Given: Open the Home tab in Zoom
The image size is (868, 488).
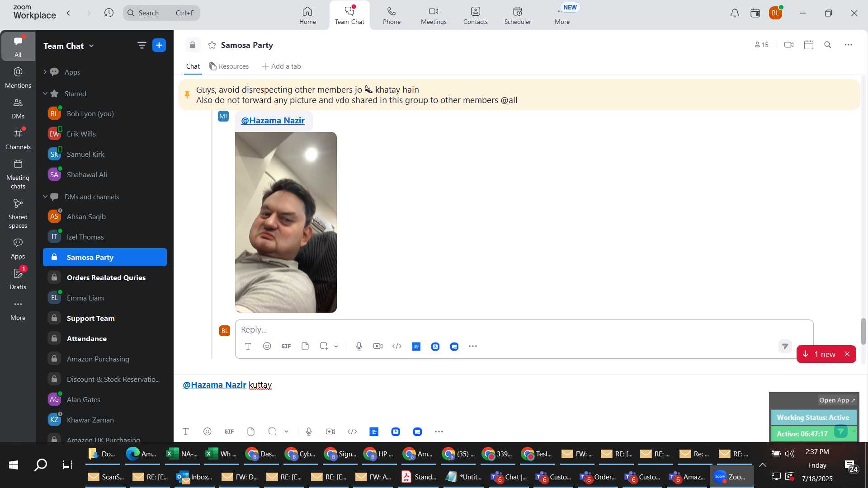Looking at the screenshot, I should [307, 15].
